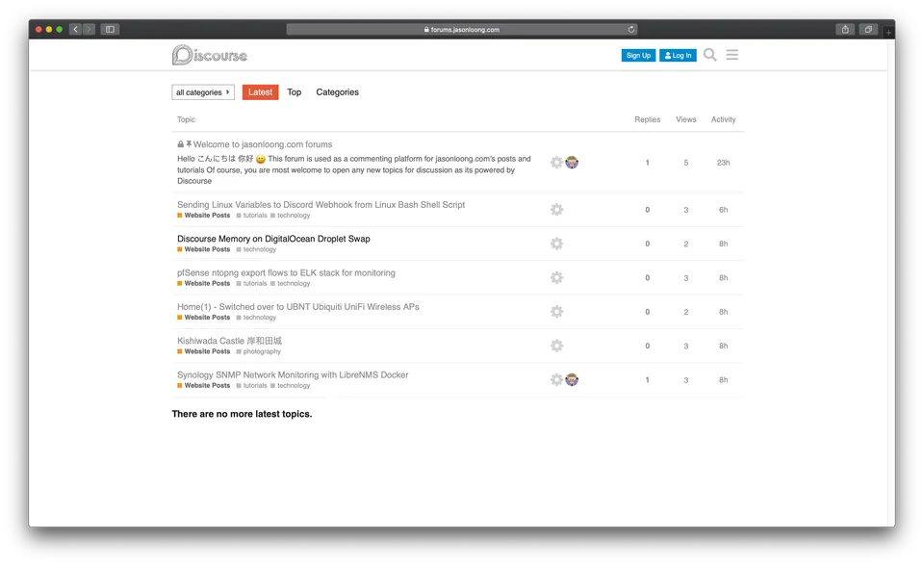Click Website Posts category under Kishiwada Castle
This screenshot has height=565, width=924.
tap(203, 351)
